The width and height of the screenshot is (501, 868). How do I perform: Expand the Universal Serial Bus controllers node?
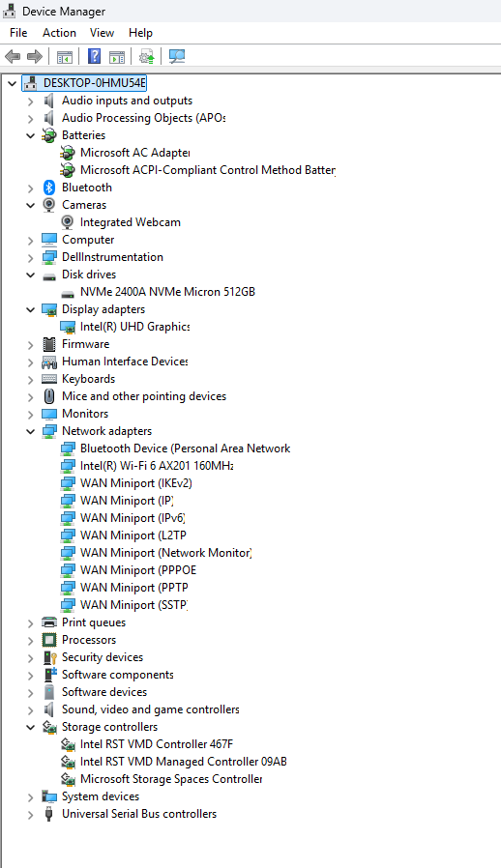31,814
